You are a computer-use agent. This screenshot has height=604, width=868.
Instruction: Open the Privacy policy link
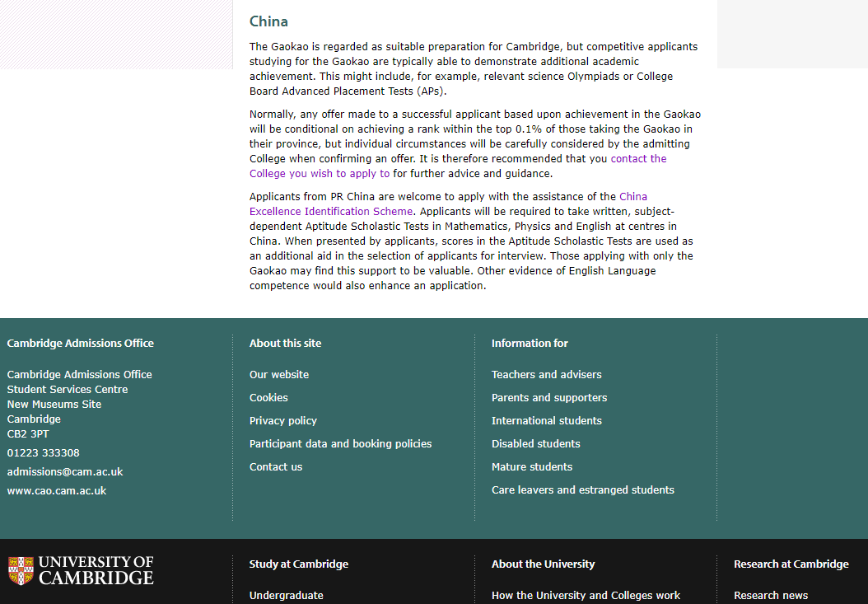pyautogui.click(x=282, y=420)
